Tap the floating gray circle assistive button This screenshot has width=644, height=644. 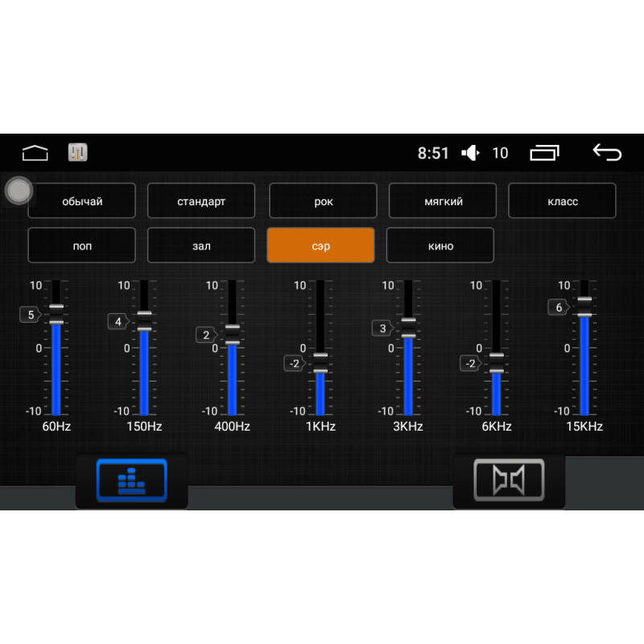pos(19,191)
